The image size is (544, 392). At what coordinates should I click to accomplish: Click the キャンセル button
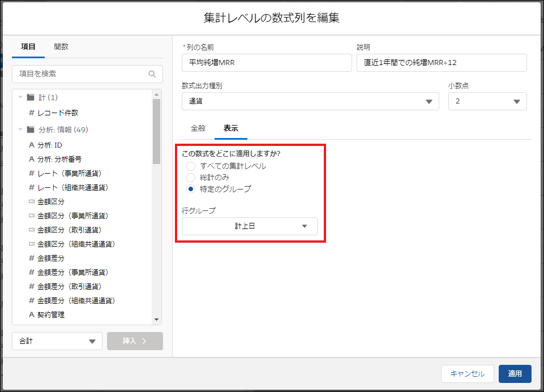[467, 374]
